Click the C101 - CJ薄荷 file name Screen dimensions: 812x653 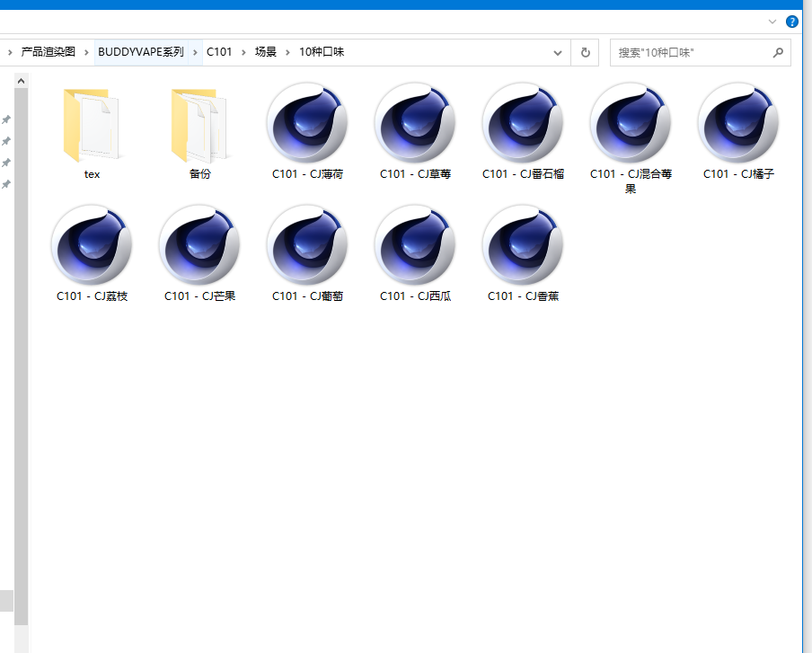click(x=307, y=174)
